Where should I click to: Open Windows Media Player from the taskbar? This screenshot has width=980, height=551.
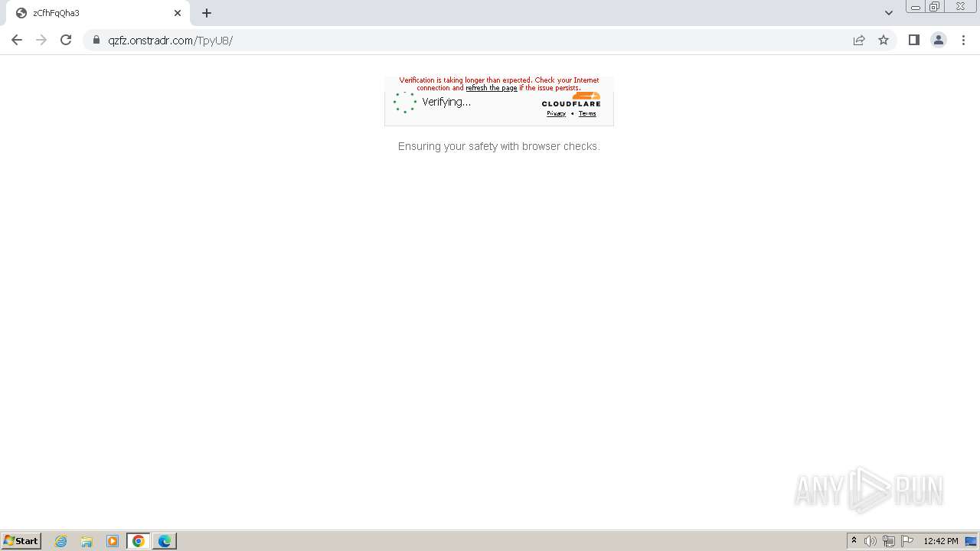pos(113,541)
